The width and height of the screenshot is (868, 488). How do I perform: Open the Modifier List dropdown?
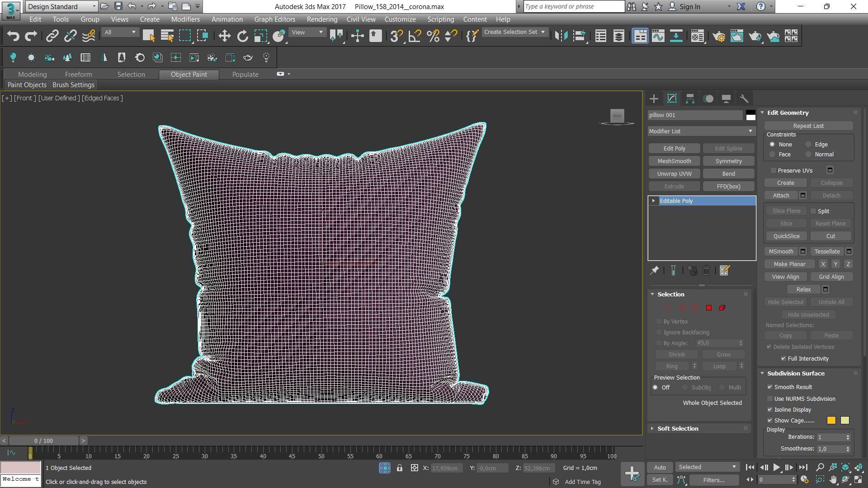click(x=701, y=131)
